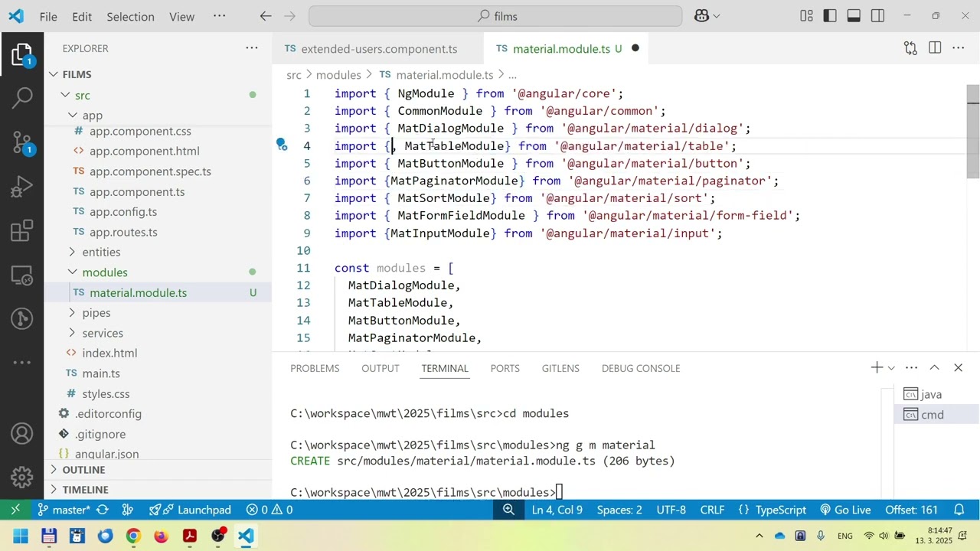
Task: Switch to the DEBUG CONSOLE tab
Action: [641, 368]
